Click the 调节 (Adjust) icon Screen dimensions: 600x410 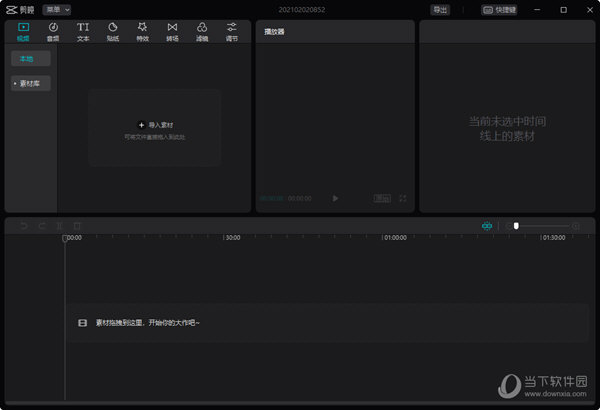click(232, 31)
